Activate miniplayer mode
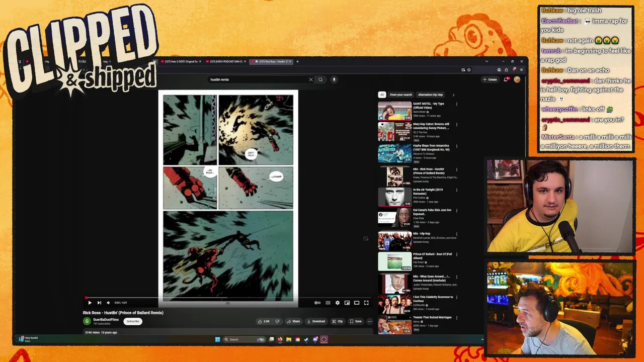The image size is (644, 362). click(347, 303)
